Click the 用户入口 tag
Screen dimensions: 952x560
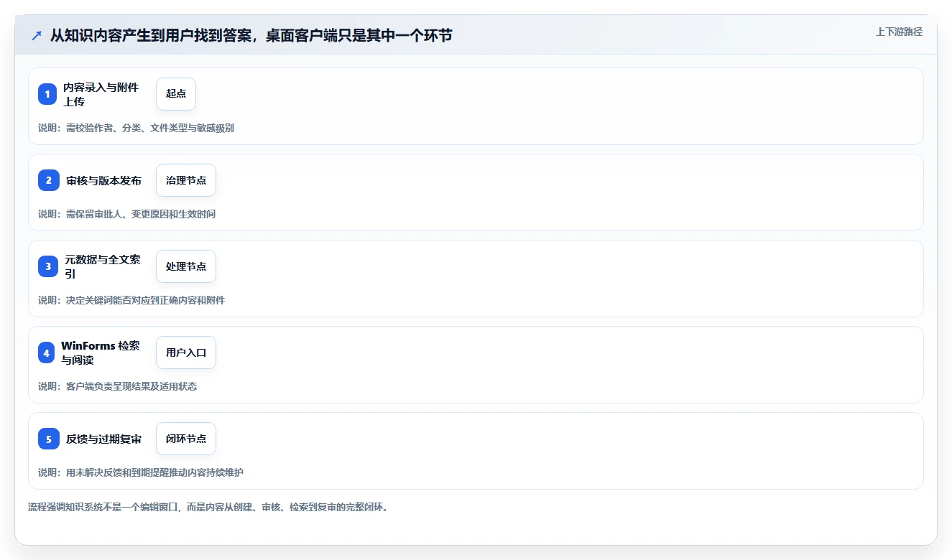point(186,353)
